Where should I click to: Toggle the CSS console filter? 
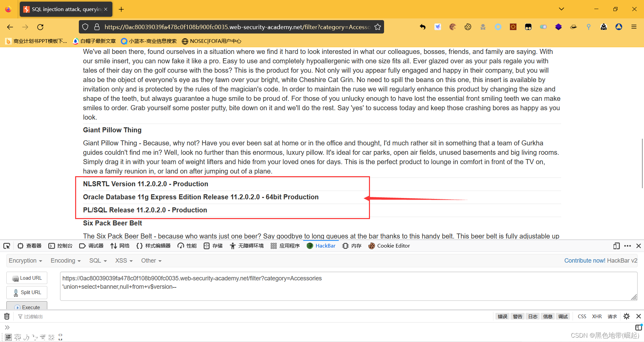[x=582, y=317]
